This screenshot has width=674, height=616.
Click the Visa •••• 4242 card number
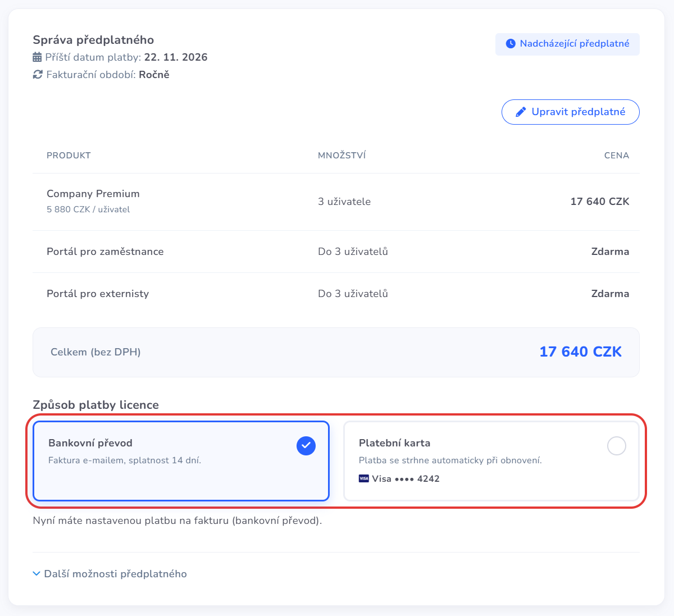pyautogui.click(x=406, y=479)
